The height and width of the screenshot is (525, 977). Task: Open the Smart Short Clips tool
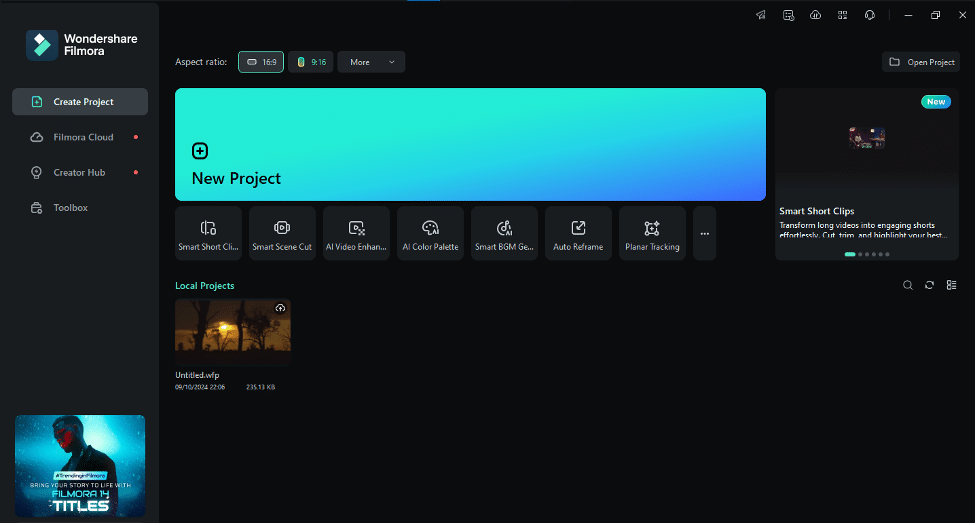click(208, 234)
